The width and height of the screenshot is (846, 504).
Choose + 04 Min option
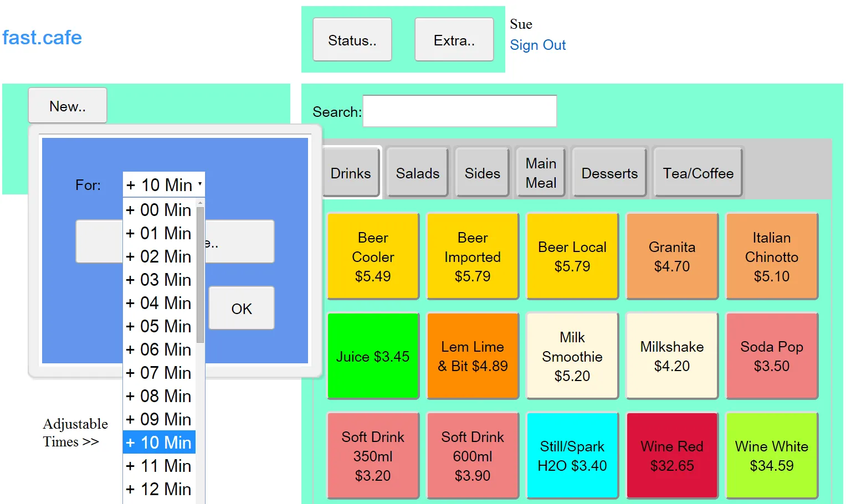[159, 303]
